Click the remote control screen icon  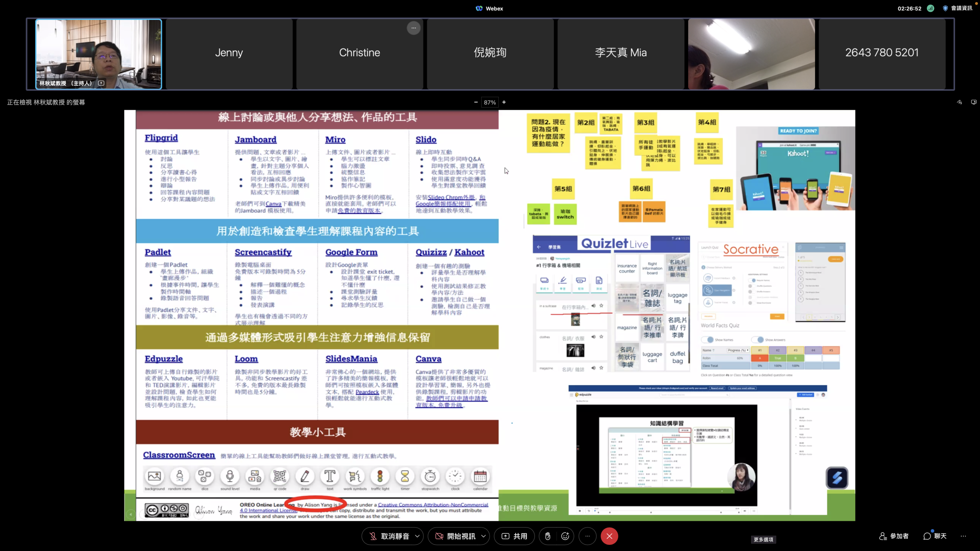973,102
